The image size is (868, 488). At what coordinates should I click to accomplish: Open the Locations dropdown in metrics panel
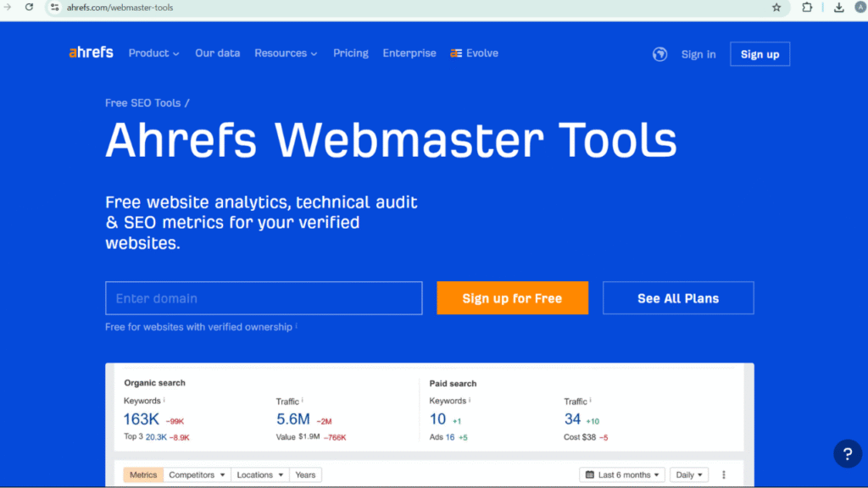pyautogui.click(x=259, y=474)
